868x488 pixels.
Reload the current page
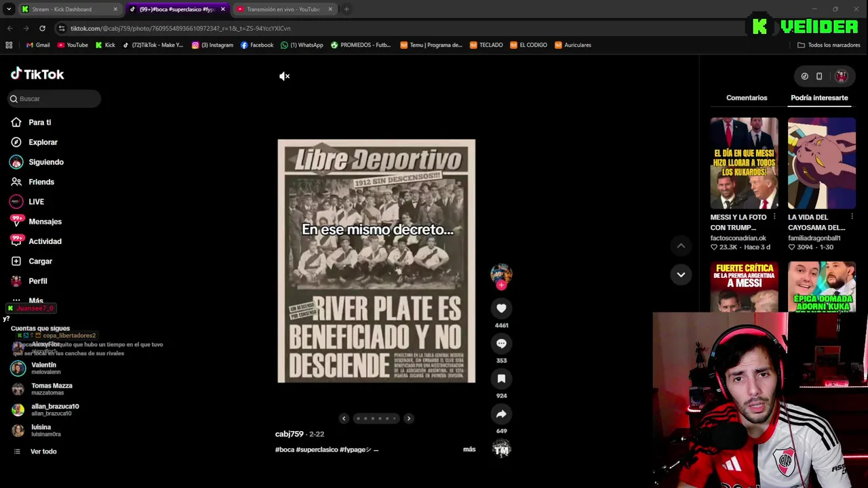point(42,28)
